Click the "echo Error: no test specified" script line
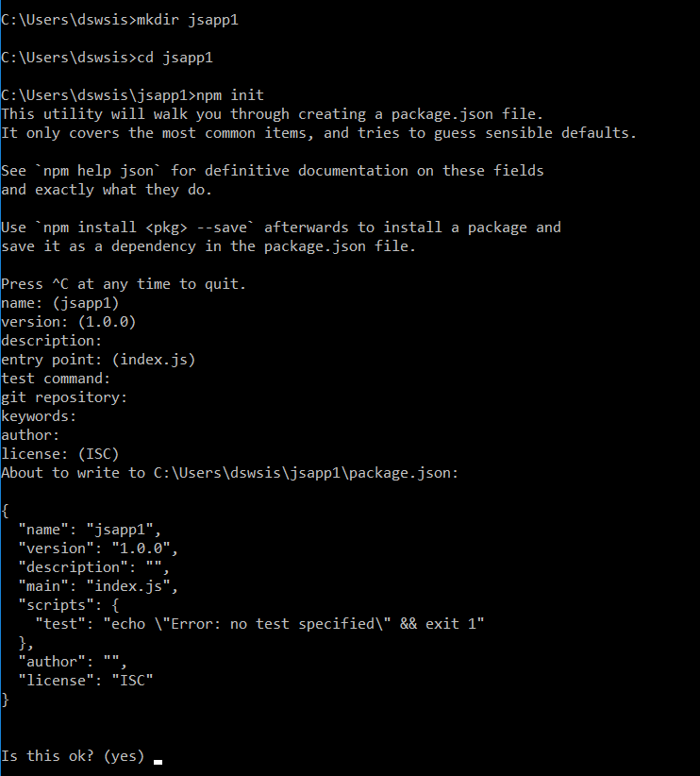Viewport: 700px width, 776px height. 259,624
